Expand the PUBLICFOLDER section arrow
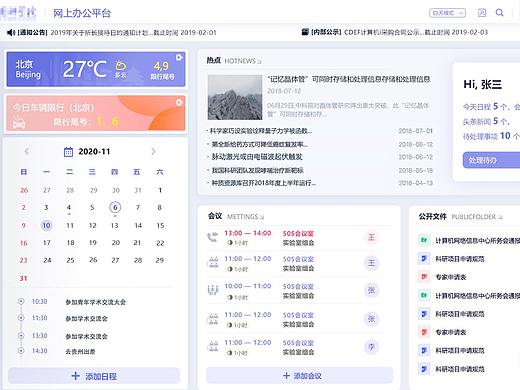The image size is (520, 390). pos(500,217)
